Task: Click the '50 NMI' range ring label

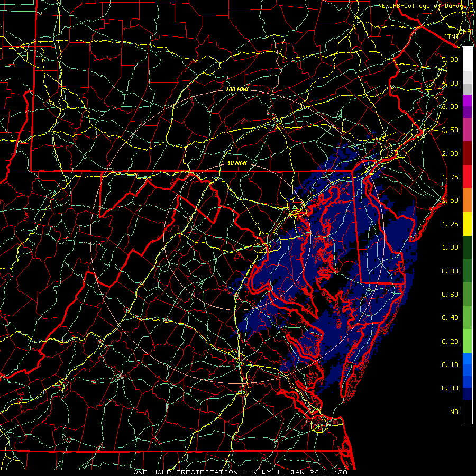Action: click(x=237, y=163)
